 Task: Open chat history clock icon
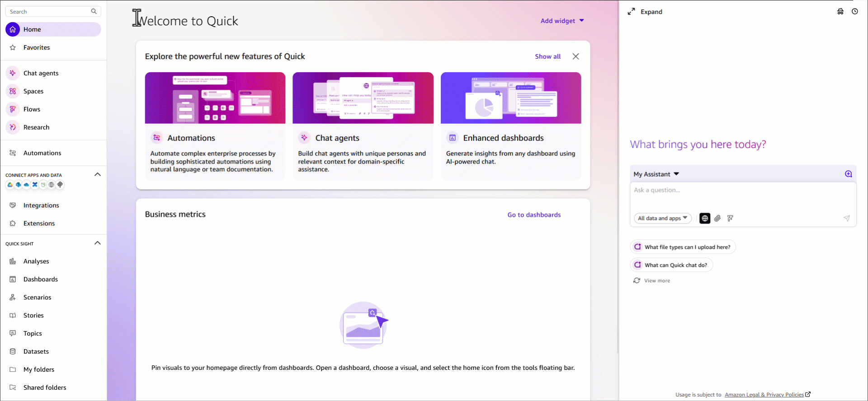point(854,12)
